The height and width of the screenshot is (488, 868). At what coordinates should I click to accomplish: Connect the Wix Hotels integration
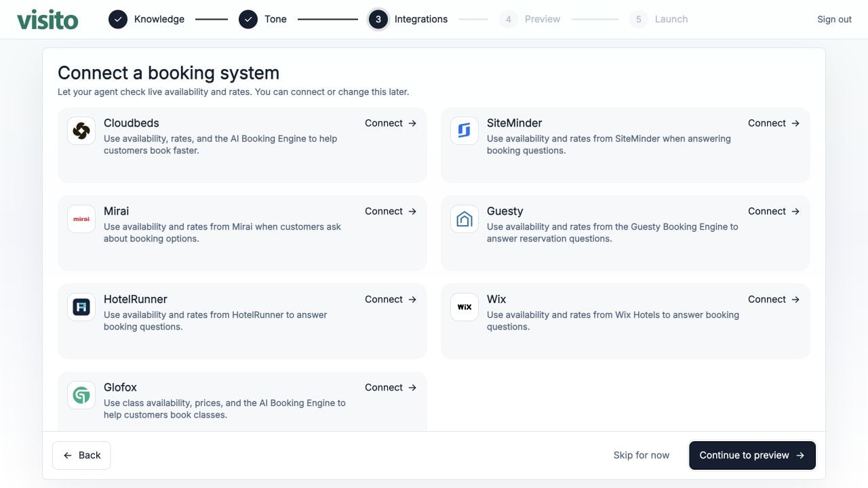tap(774, 300)
